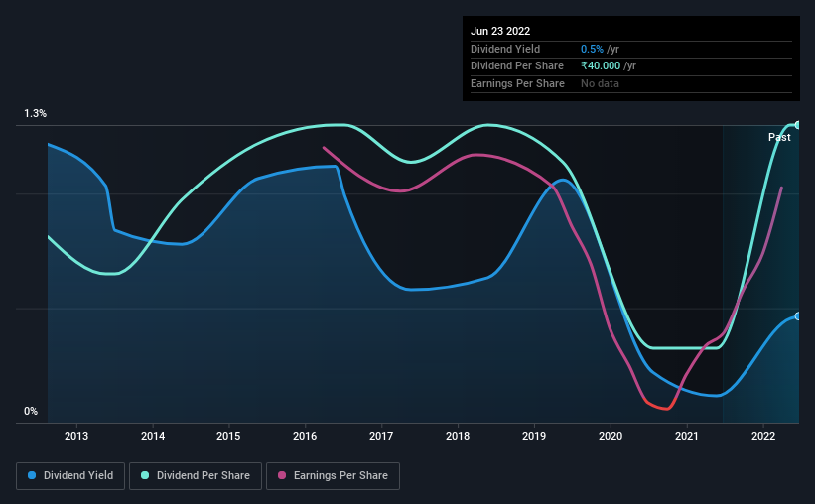Image resolution: width=815 pixels, height=504 pixels.
Task: Click the pink Earnings Per Share legend dot
Action: coord(282,475)
